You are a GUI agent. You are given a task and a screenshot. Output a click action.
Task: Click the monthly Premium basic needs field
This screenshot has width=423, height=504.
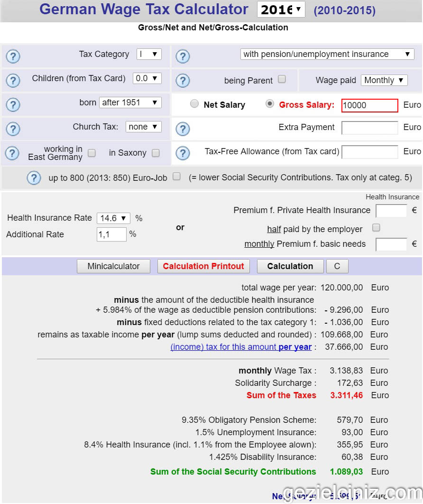coord(391,244)
